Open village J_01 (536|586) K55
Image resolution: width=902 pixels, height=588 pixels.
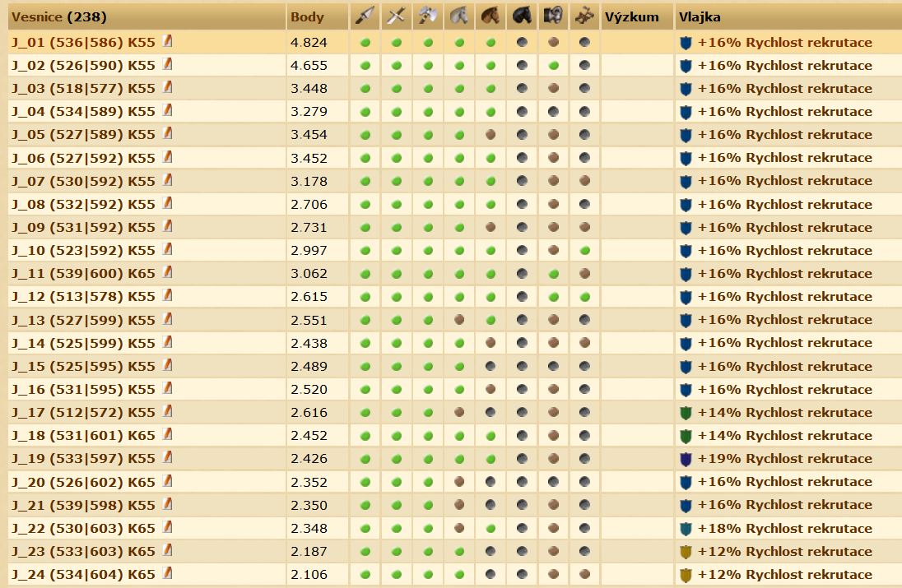83,43
